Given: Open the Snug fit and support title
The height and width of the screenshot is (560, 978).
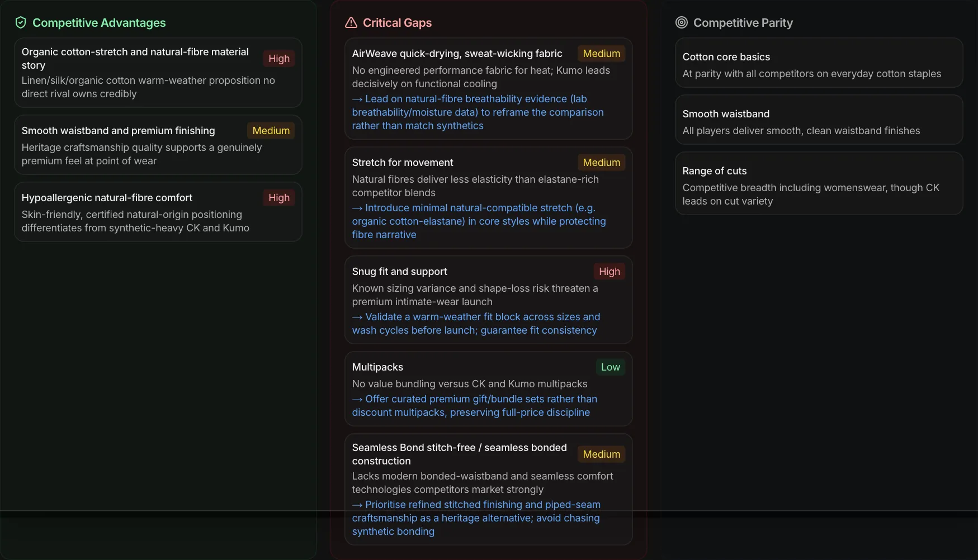Looking at the screenshot, I should point(400,272).
